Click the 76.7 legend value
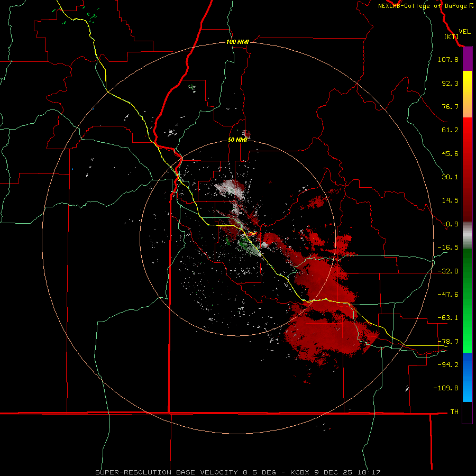Image resolution: width=476 pixels, height=476 pixels. 450,106
